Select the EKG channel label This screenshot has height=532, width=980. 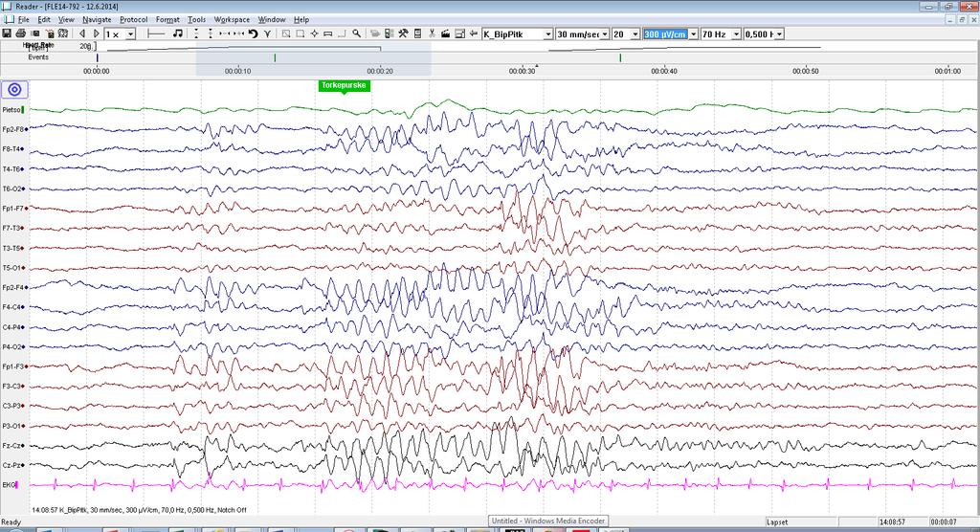[x=9, y=485]
